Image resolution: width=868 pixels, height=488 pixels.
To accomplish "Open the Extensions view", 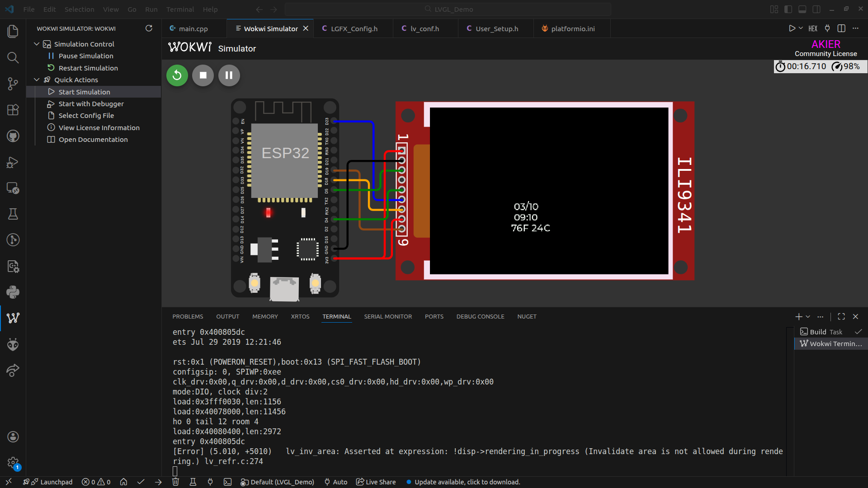I will (13, 110).
